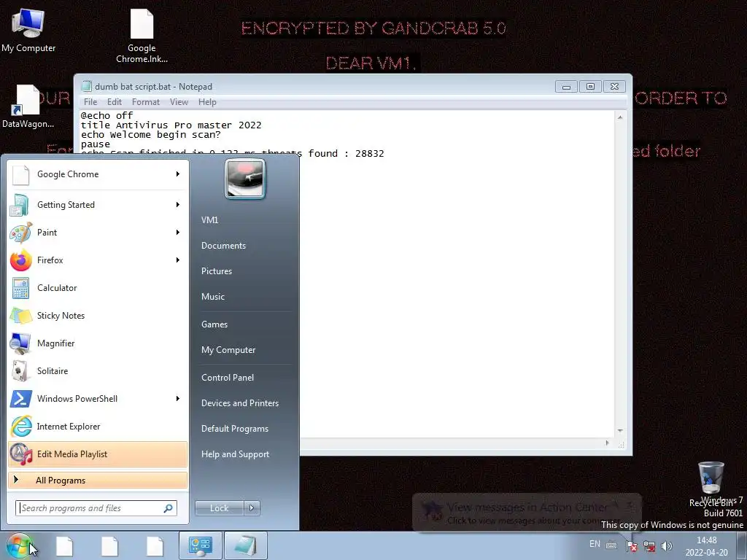The image size is (747, 560).
Task: Open Notepad Format menu
Action: click(x=146, y=102)
